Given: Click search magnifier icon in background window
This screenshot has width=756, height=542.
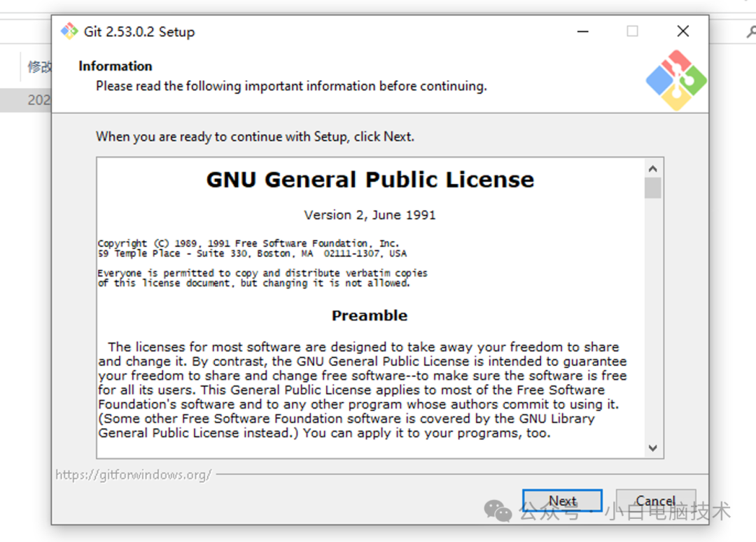Looking at the screenshot, I should coord(750,32).
